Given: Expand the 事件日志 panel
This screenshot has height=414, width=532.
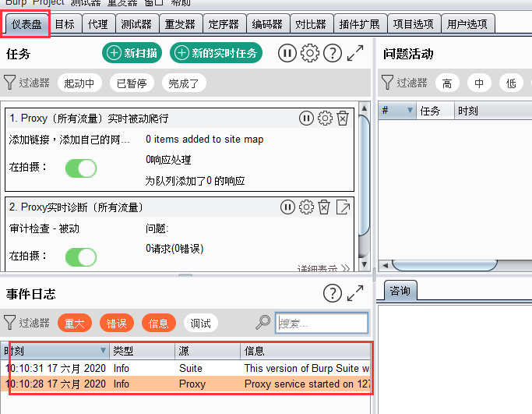Looking at the screenshot, I should 355,293.
